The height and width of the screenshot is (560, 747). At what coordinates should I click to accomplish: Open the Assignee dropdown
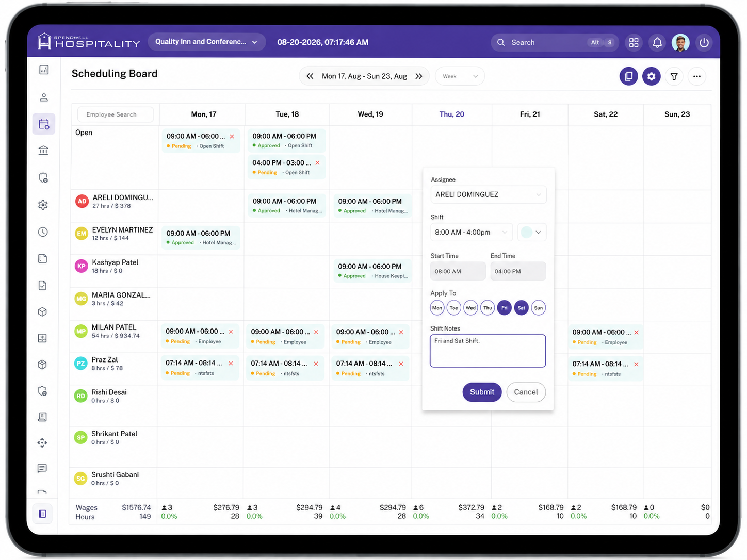click(x=488, y=194)
